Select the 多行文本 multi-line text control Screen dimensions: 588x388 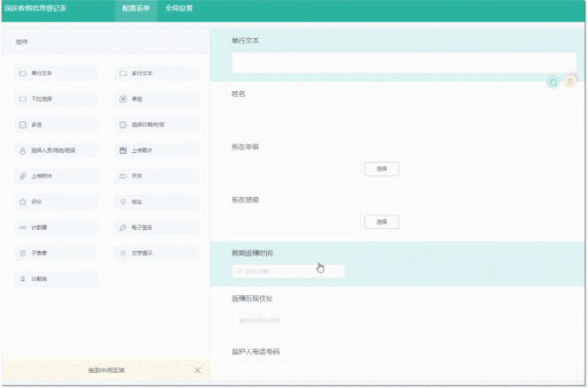point(156,73)
